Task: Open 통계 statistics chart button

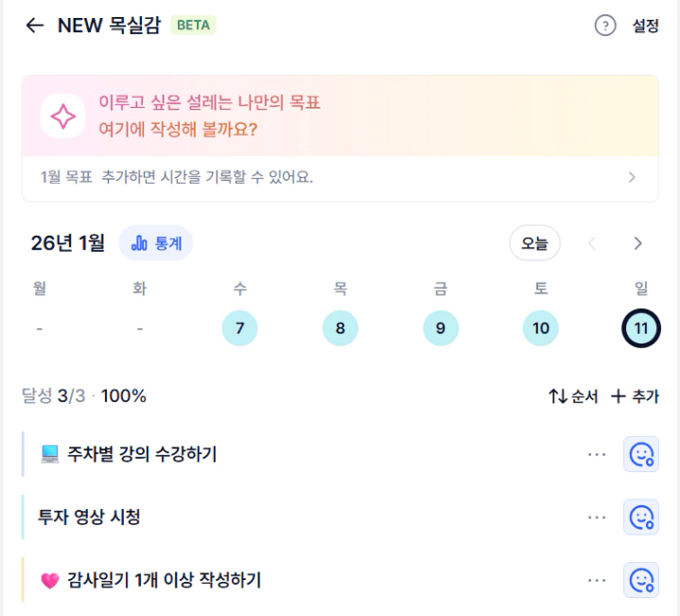Action: coord(156,243)
